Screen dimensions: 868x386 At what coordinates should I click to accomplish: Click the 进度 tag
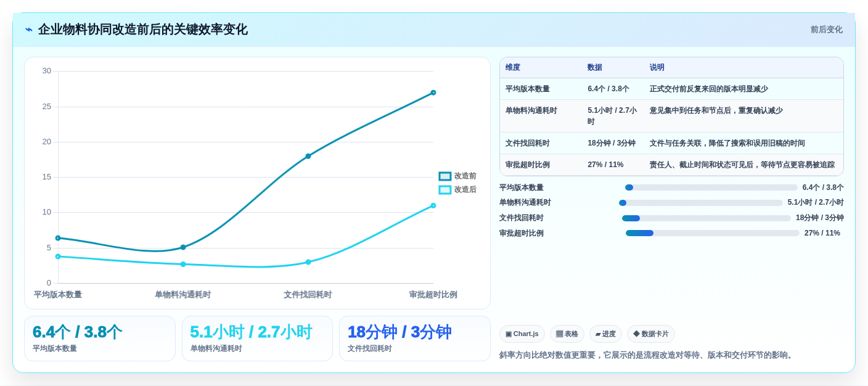tap(605, 334)
